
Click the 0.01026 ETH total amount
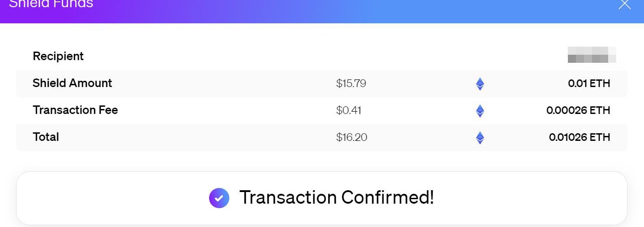click(580, 137)
